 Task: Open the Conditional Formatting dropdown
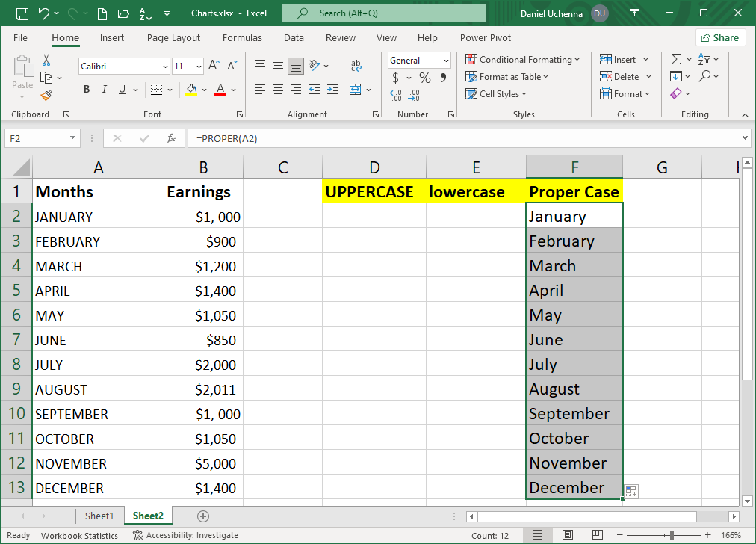[523, 60]
